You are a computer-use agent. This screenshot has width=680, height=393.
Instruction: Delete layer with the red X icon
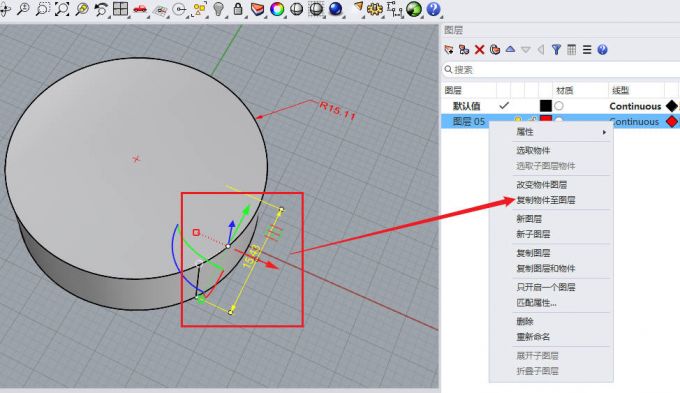[x=479, y=49]
